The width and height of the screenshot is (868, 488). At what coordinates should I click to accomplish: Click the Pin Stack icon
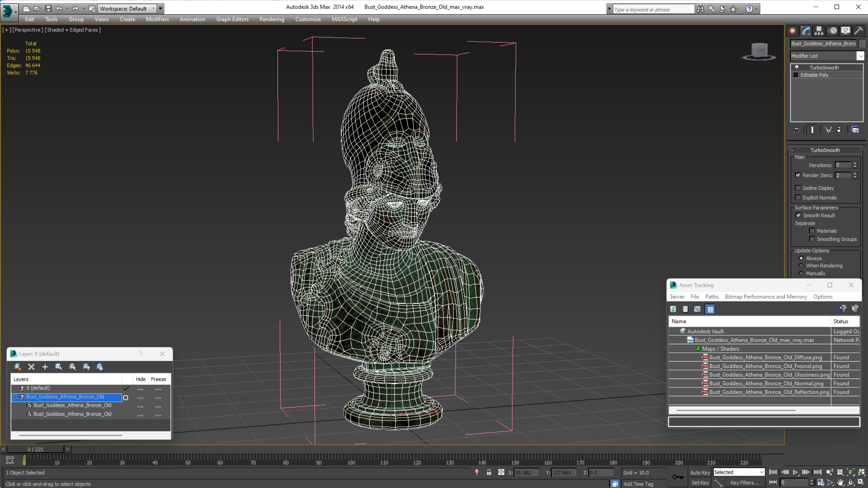(796, 130)
